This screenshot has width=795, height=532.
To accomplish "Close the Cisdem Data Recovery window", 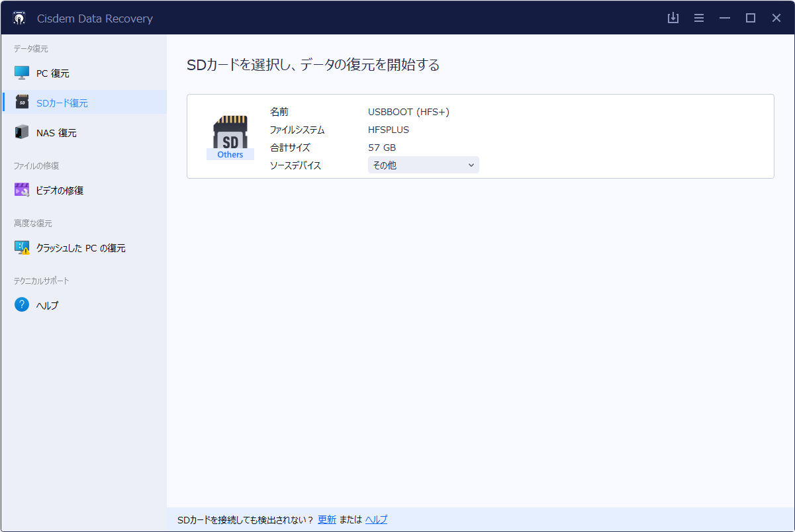I will tap(776, 18).
